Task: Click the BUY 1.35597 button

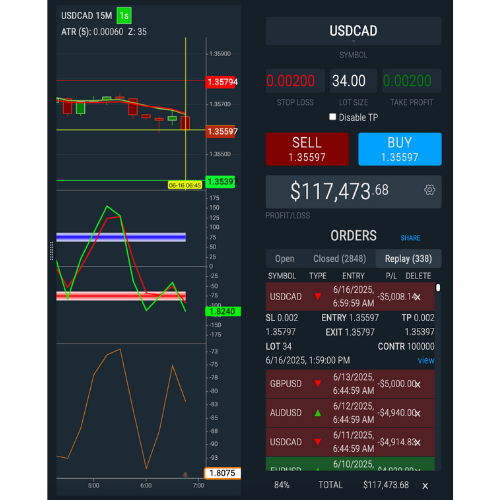Action: 400,149
